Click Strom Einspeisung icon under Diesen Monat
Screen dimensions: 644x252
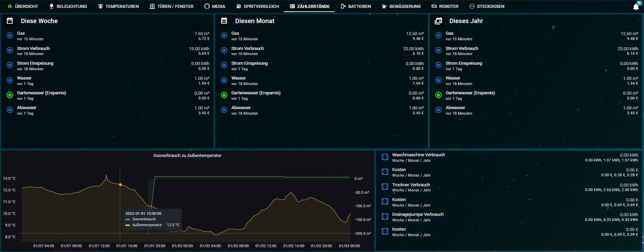tap(224, 65)
